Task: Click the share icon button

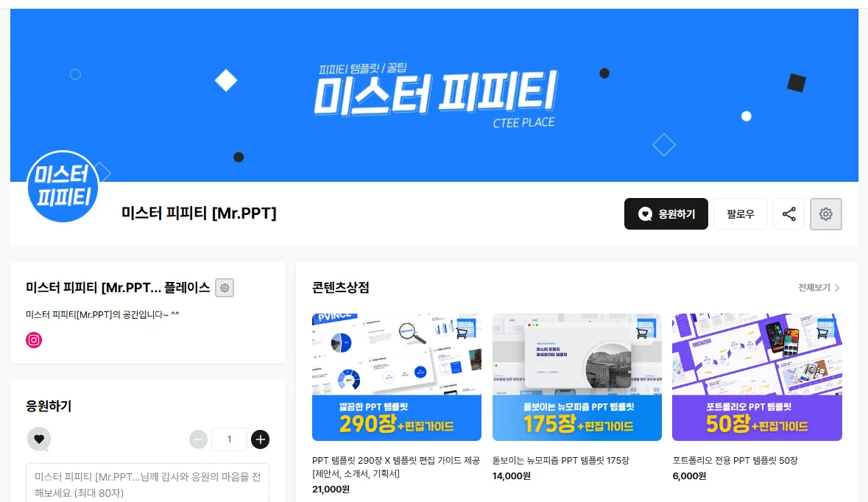Action: tap(788, 213)
